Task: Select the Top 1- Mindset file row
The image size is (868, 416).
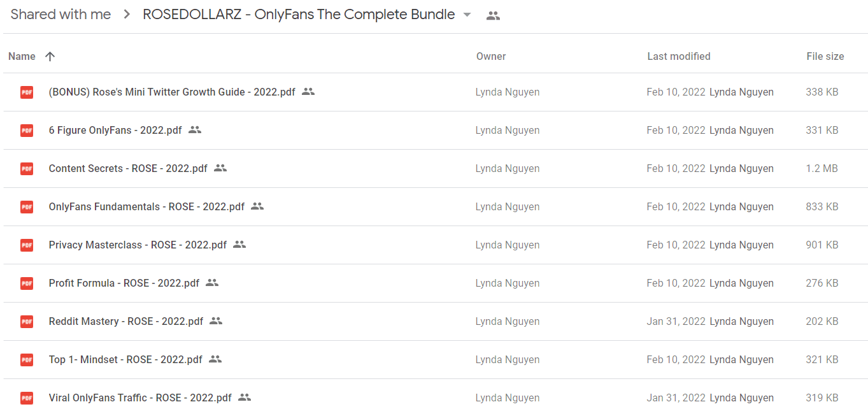Action: click(434, 359)
